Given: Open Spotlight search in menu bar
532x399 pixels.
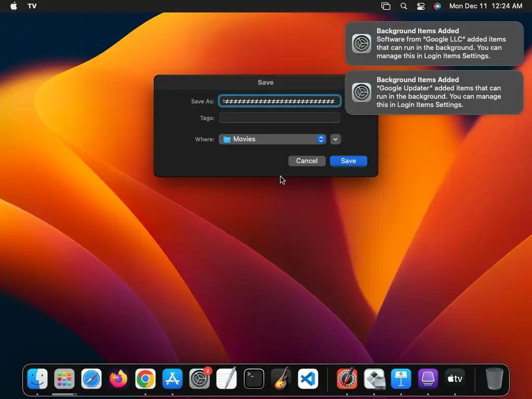Looking at the screenshot, I should click(403, 6).
